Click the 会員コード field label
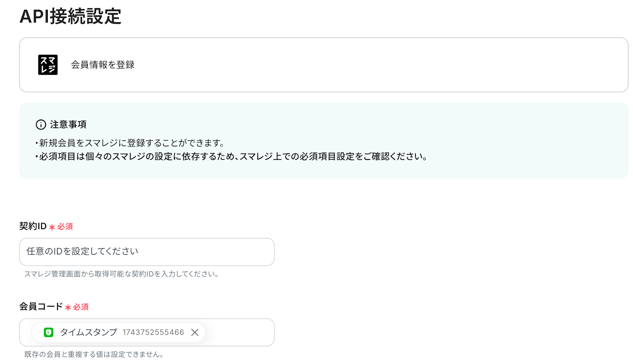This screenshot has height=364, width=633. (x=41, y=307)
